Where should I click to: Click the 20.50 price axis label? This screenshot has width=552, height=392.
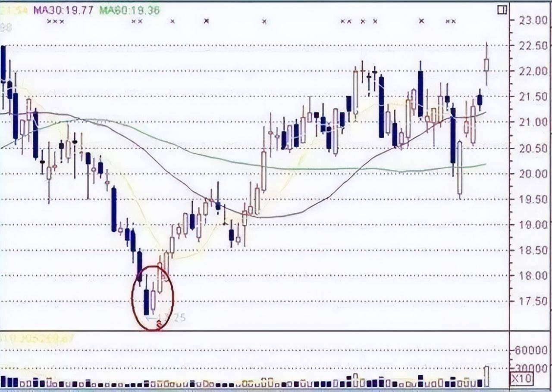click(x=533, y=148)
